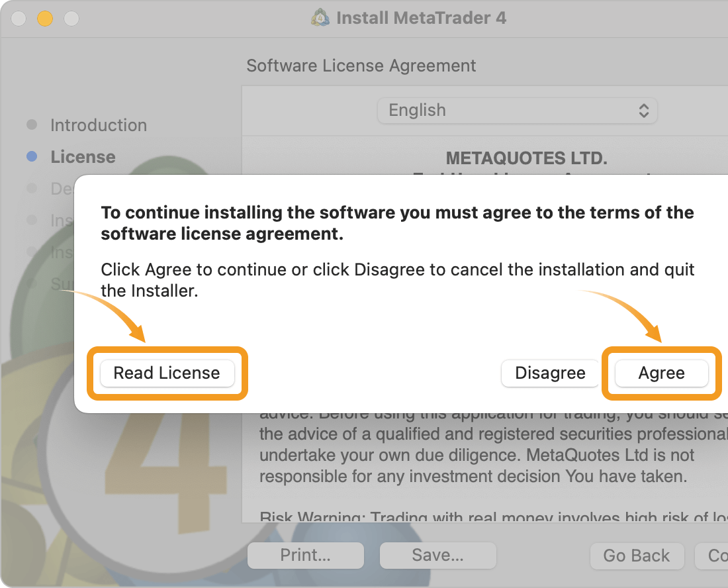Select the License step in sidebar
Viewport: 728px width, 588px height.
click(83, 157)
